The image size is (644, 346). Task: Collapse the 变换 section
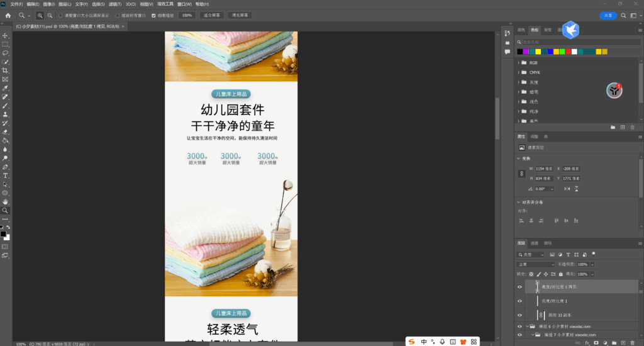pos(518,158)
